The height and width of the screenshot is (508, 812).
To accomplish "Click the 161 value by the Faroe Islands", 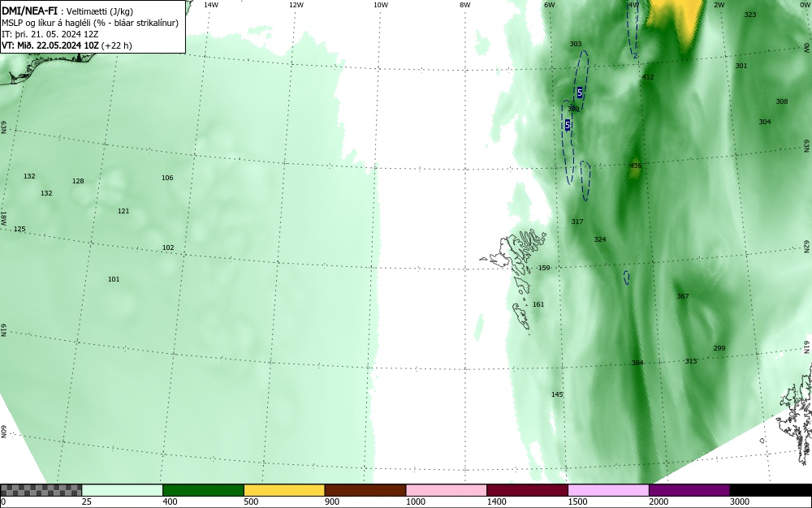I will [538, 304].
